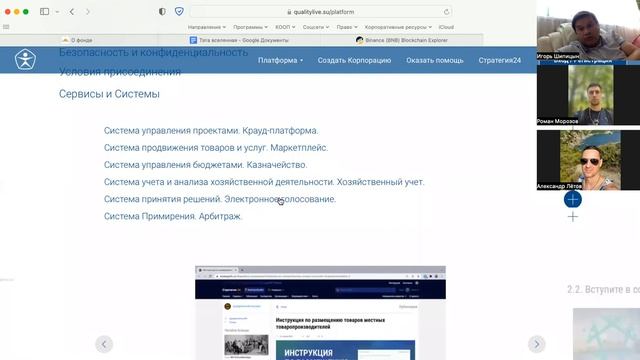The image size is (640, 360).
Task: Click the blue circular plus button
Action: 573,200
